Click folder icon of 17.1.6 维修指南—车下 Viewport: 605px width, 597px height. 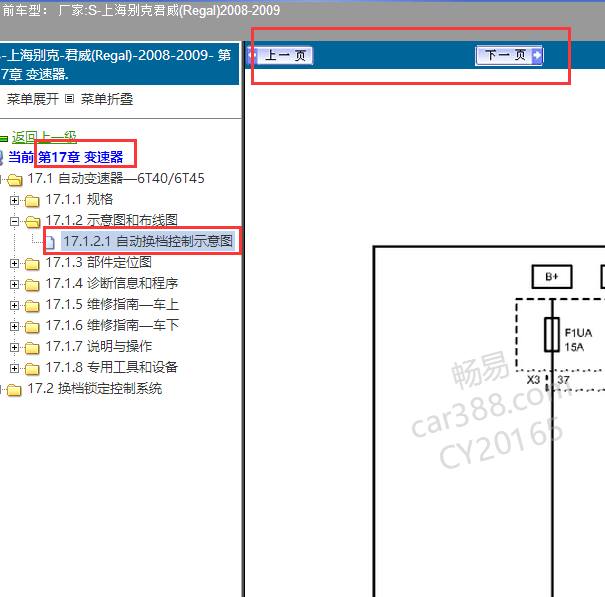pos(32,327)
